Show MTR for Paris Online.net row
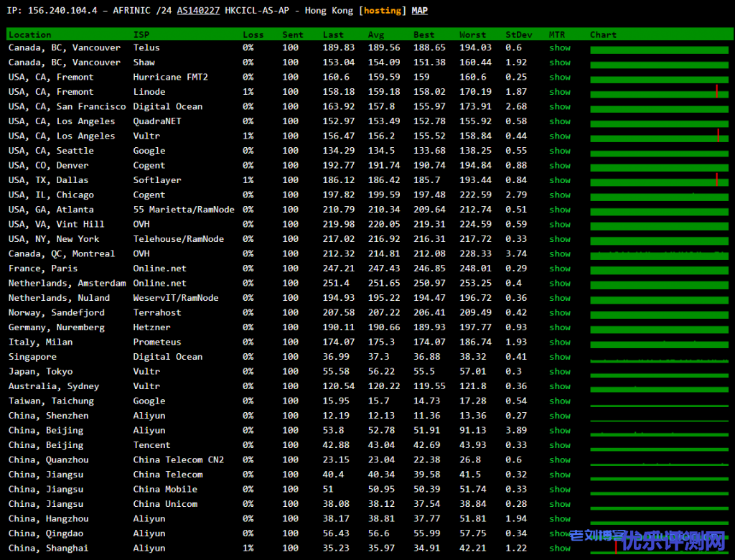The height and width of the screenshot is (560, 735). pyautogui.click(x=560, y=269)
